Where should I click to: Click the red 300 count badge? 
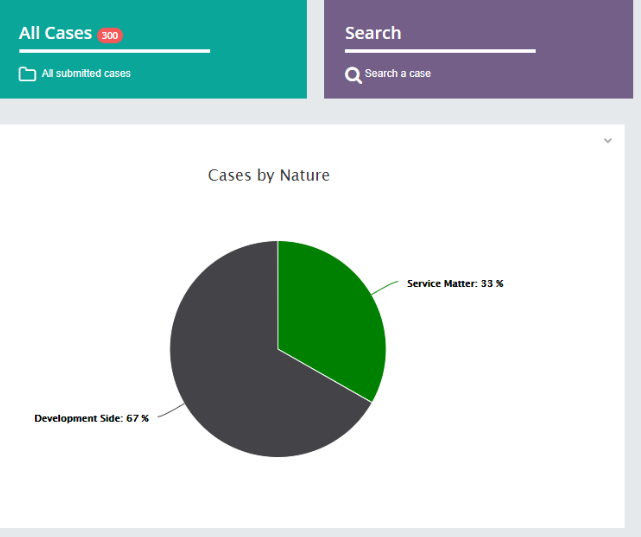pyautogui.click(x=110, y=36)
